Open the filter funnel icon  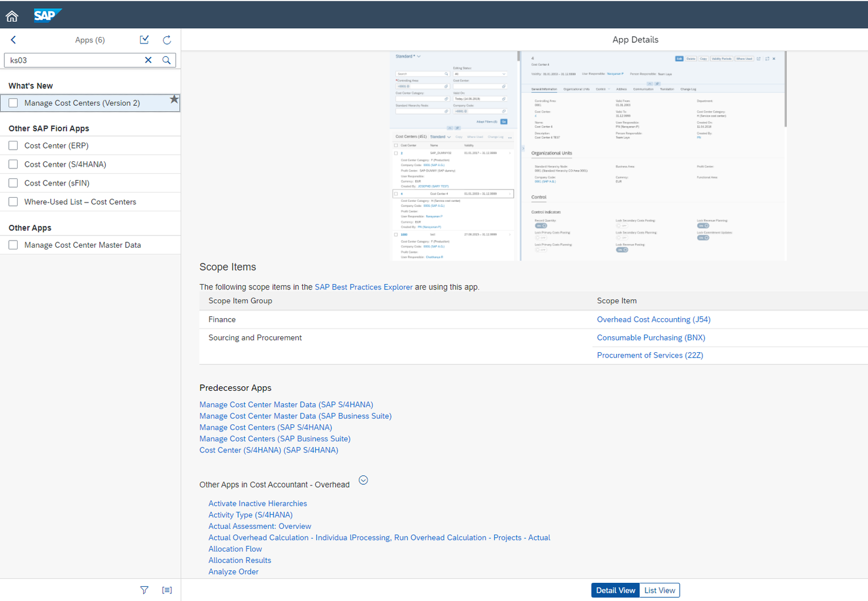click(144, 590)
